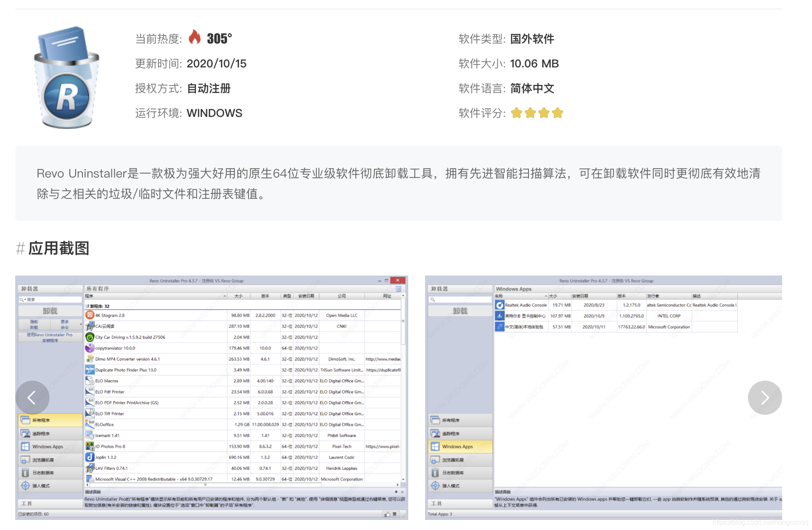Click the Duplicate Photo Finder Plus icon
The width and height of the screenshot is (812, 530).
click(x=90, y=370)
